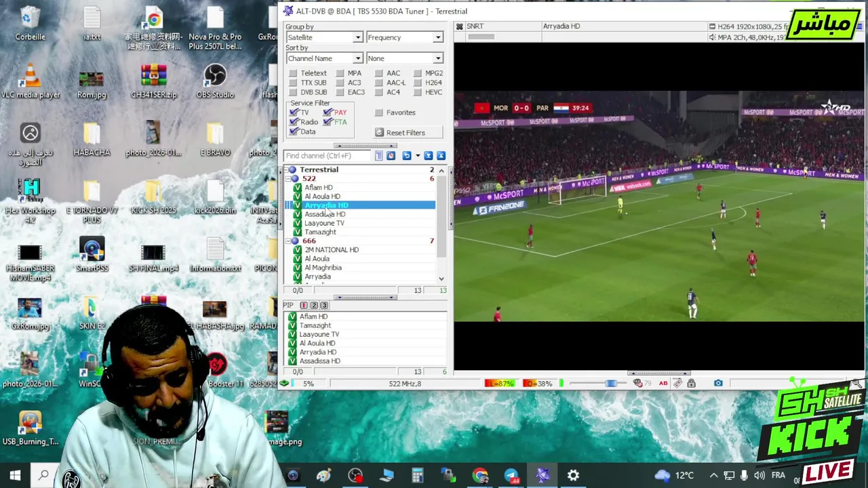Click the blue collapse-all up arrow icon
Viewport: 868px width, 488px height.
pyautogui.click(x=441, y=156)
